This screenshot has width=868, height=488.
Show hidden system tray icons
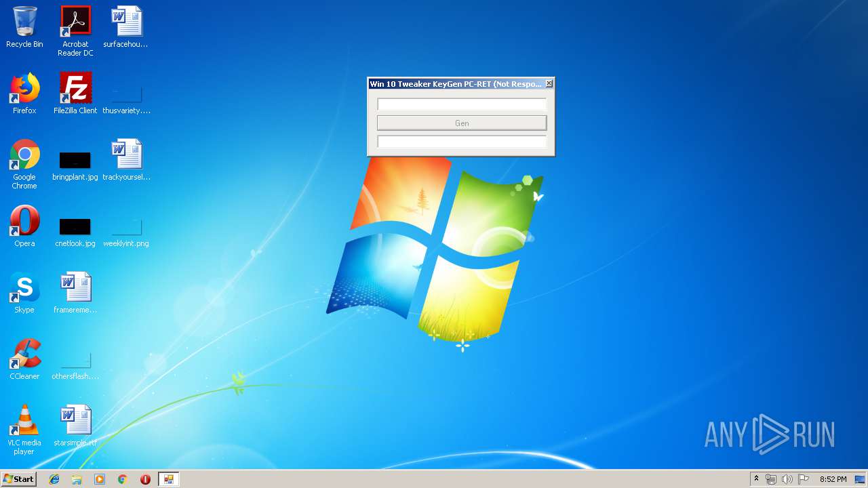tap(757, 479)
